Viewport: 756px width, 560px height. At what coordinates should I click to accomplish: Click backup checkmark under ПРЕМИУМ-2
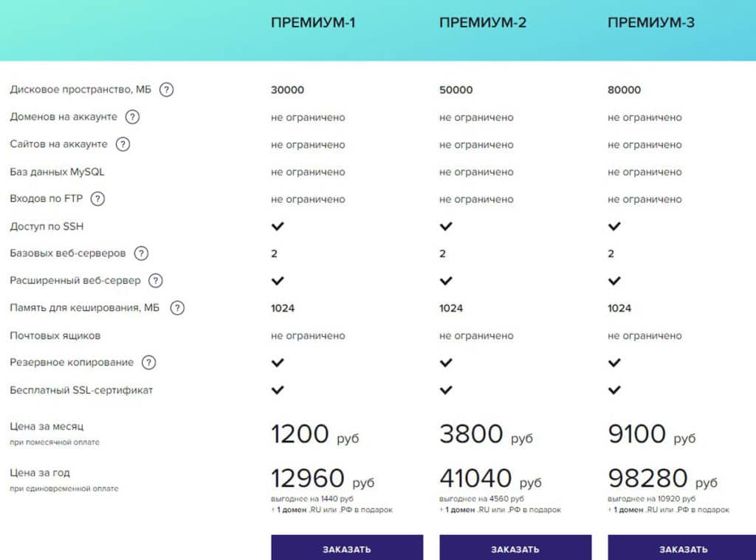[x=446, y=363]
